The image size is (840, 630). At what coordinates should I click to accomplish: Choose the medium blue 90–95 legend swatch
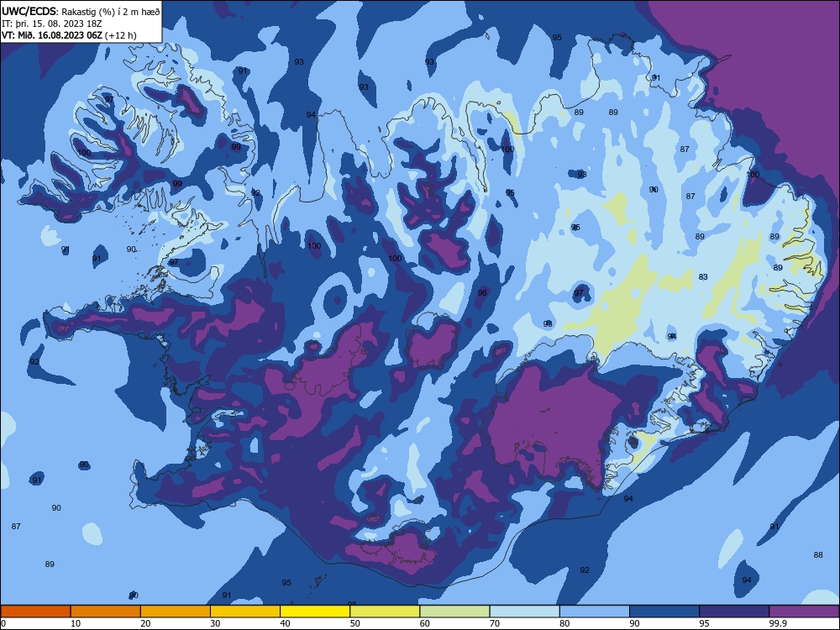664,612
